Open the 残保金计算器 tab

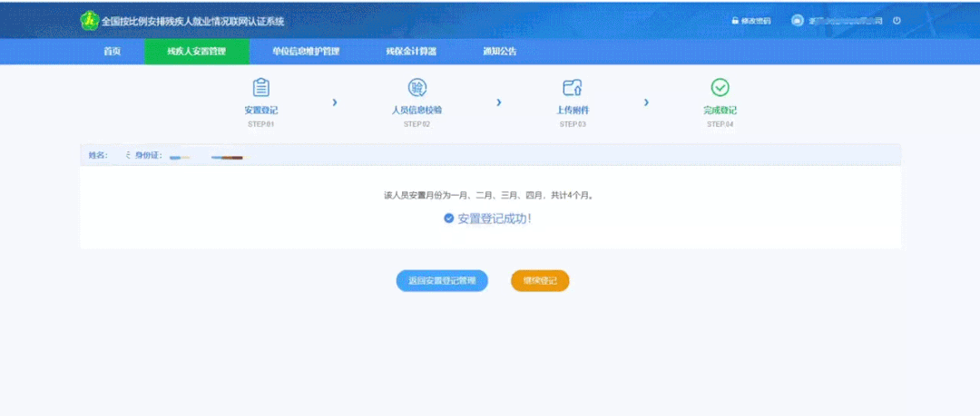click(x=411, y=52)
